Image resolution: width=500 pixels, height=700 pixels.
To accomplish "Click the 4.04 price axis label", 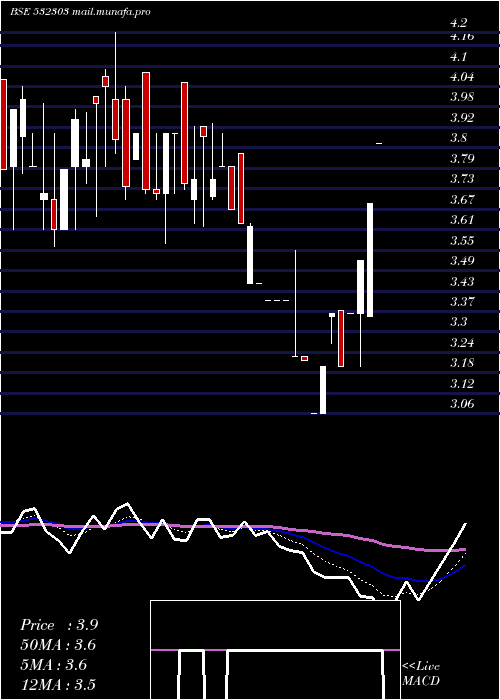I will click(x=462, y=77).
